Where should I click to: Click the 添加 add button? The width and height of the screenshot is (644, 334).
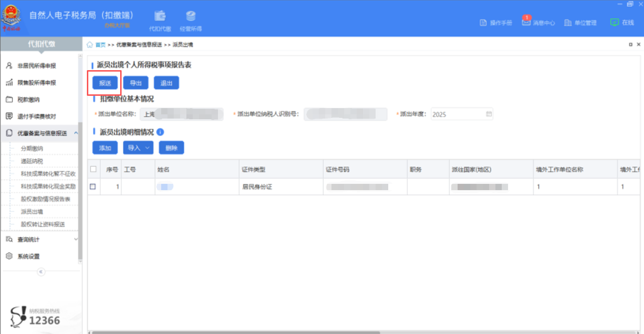[x=104, y=147]
